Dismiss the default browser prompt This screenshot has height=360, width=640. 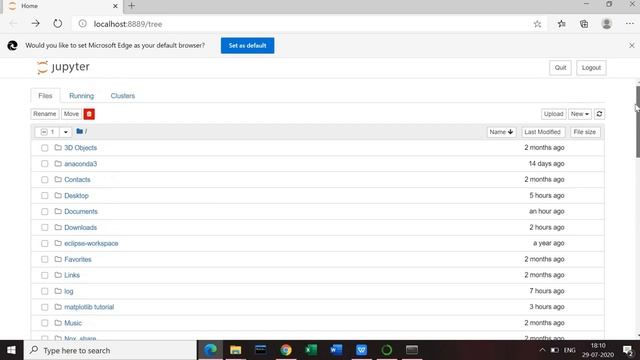pyautogui.click(x=632, y=45)
